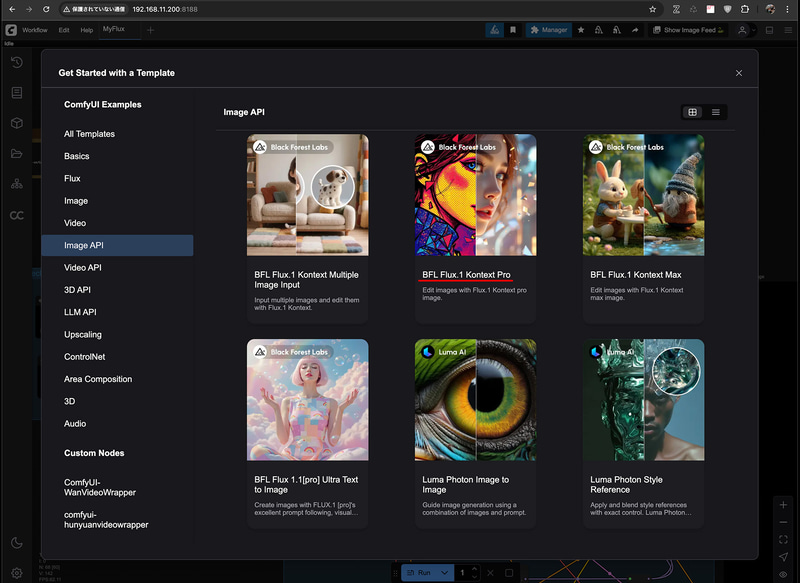Open settings gear in sidebar

(17, 573)
